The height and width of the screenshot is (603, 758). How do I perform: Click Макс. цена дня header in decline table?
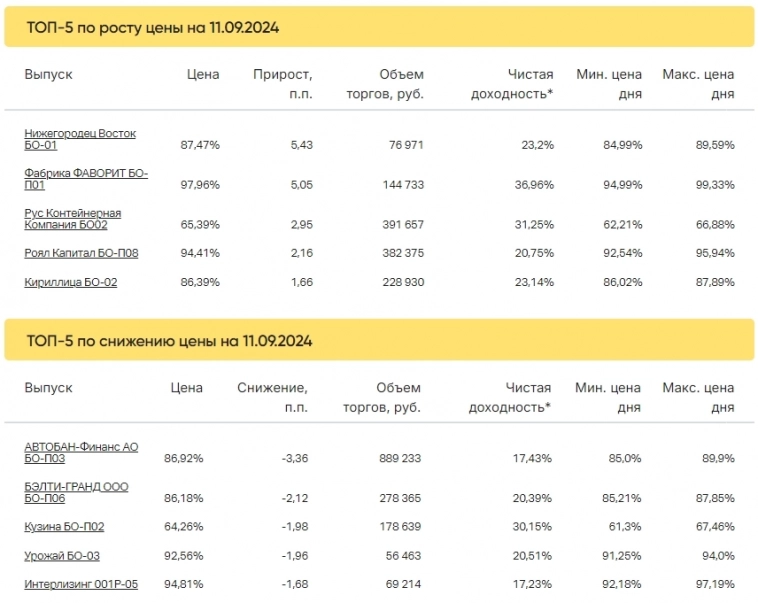[698, 397]
